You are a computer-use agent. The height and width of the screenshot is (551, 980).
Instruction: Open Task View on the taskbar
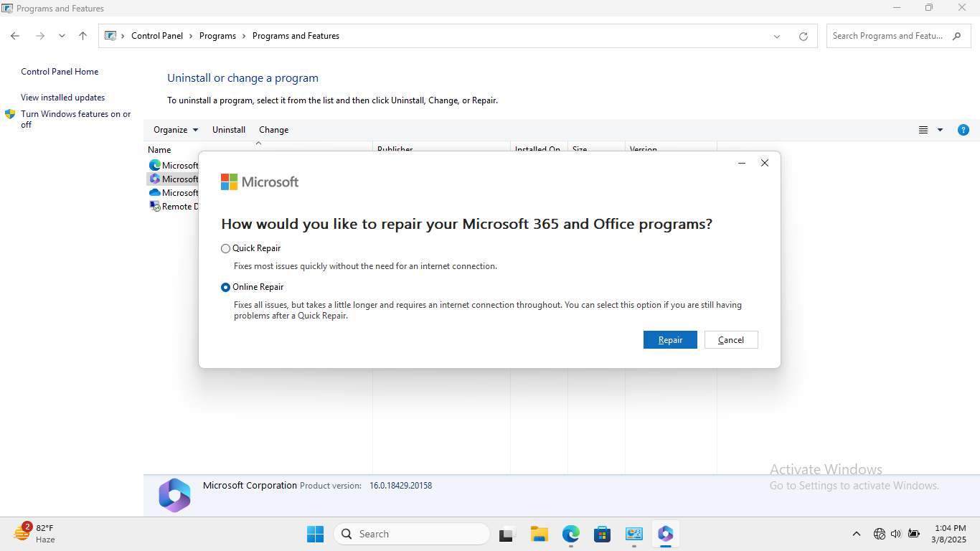[508, 534]
